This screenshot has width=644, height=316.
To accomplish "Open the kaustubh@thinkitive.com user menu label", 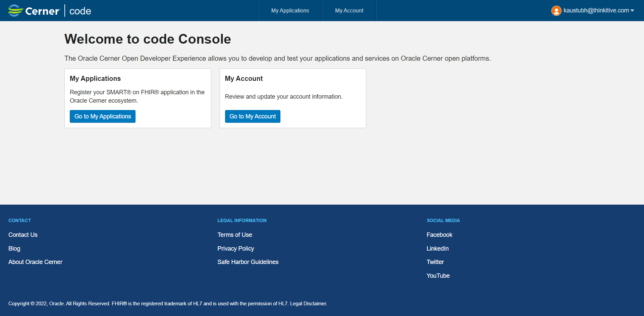I will point(596,10).
